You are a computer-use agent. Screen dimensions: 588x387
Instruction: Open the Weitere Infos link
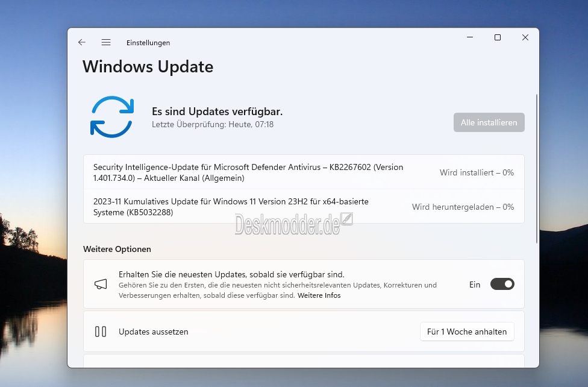[x=319, y=295]
